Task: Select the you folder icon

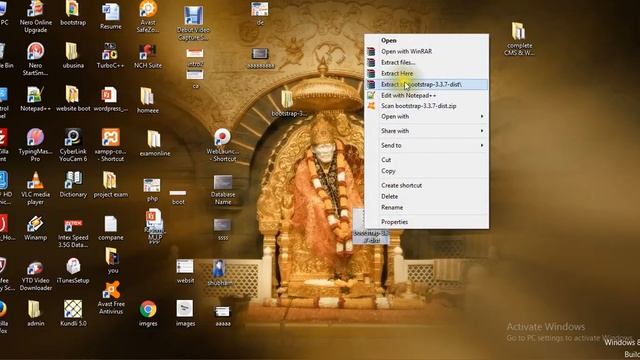Action: point(113,260)
